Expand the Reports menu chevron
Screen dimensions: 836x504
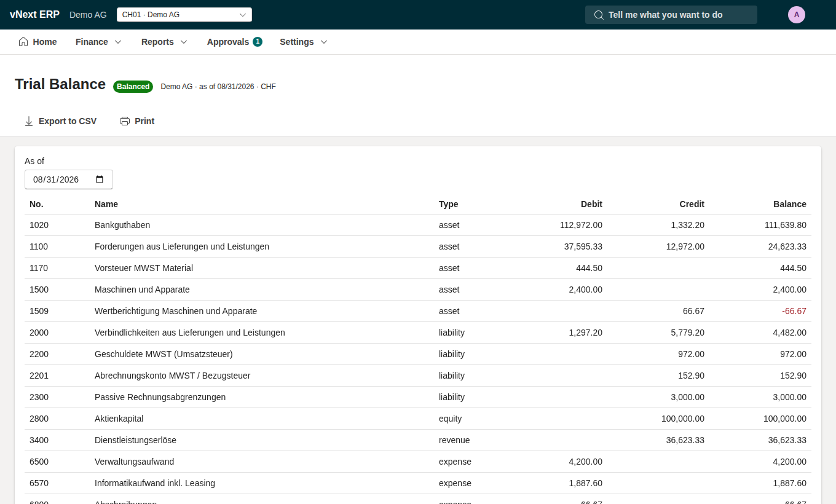point(184,42)
